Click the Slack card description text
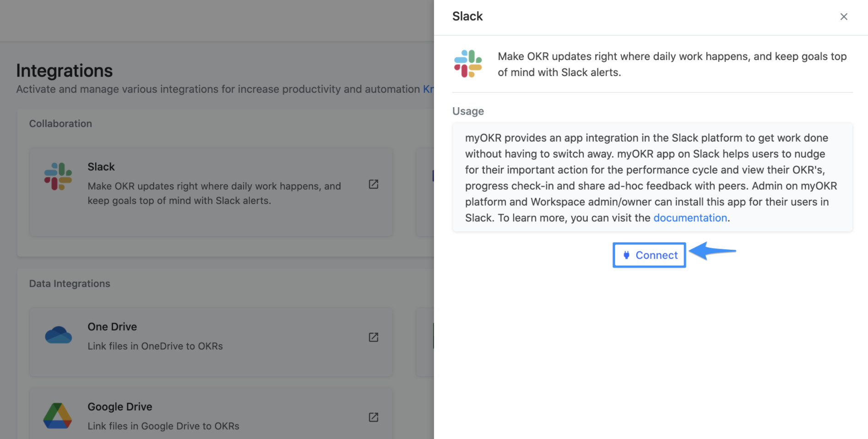The image size is (868, 439). tap(214, 193)
